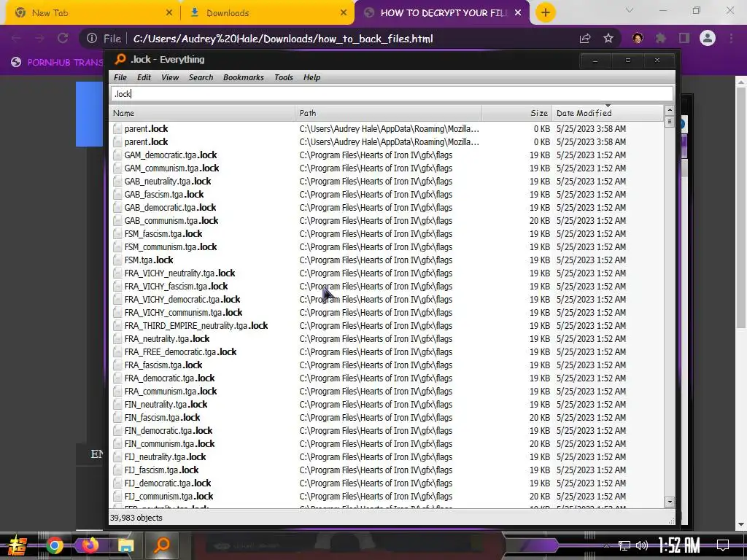Screen dimensions: 747x560
Task: Switch to the Downloads browser tab
Action: [x=267, y=13]
